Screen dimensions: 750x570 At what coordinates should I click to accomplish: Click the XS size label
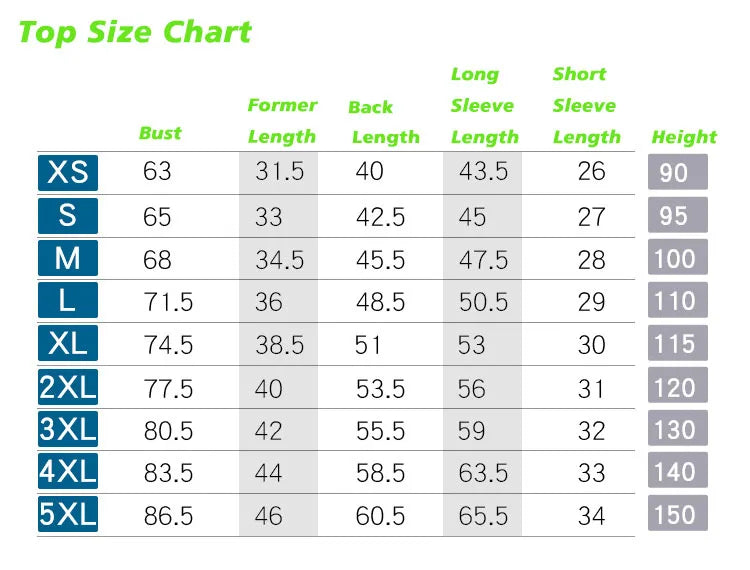point(68,173)
